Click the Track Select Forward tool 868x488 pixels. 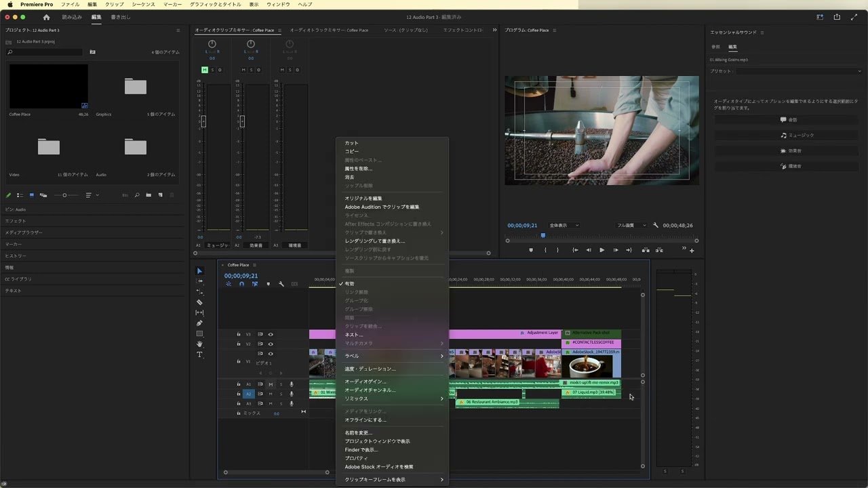click(x=199, y=281)
